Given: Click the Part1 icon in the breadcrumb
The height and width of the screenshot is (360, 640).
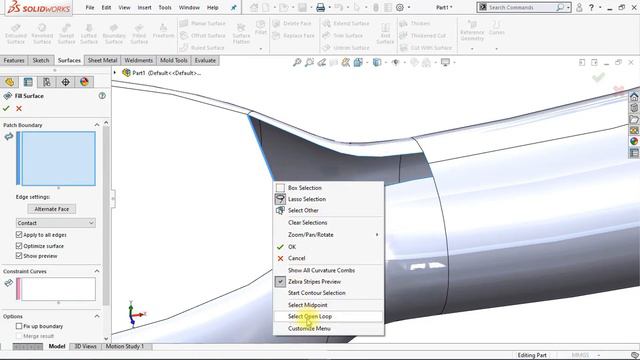Looking at the screenshot, I should coord(127,73).
